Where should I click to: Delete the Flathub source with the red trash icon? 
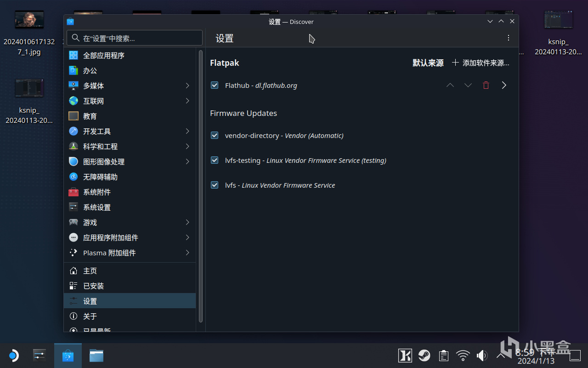coord(486,85)
